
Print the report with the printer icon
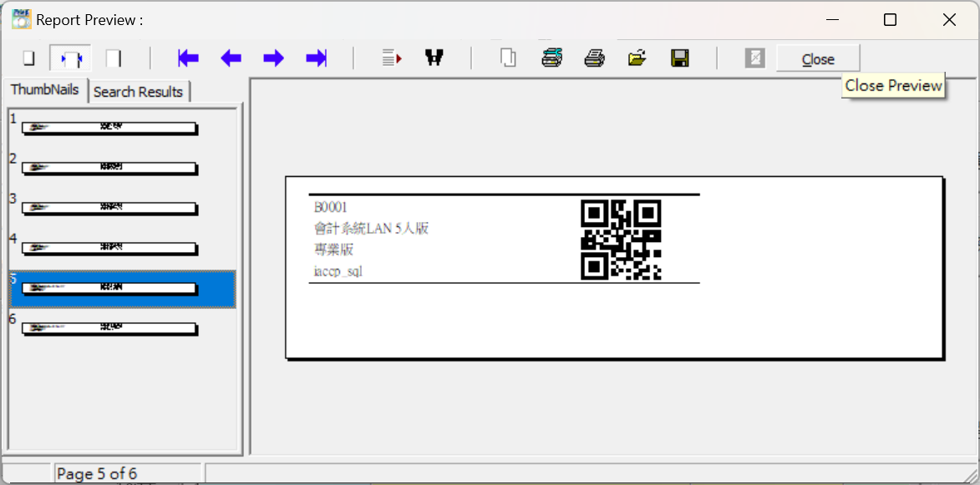tap(594, 58)
